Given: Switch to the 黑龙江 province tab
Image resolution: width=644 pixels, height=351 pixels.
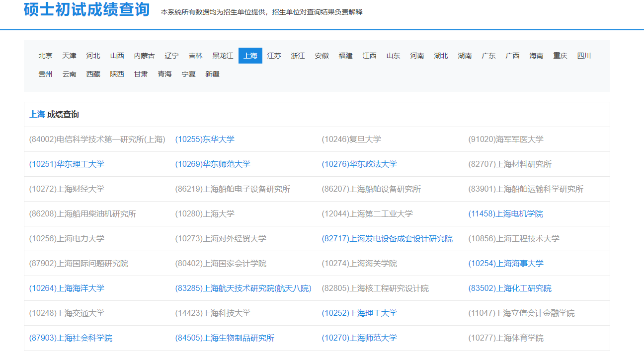Looking at the screenshot, I should pos(222,56).
